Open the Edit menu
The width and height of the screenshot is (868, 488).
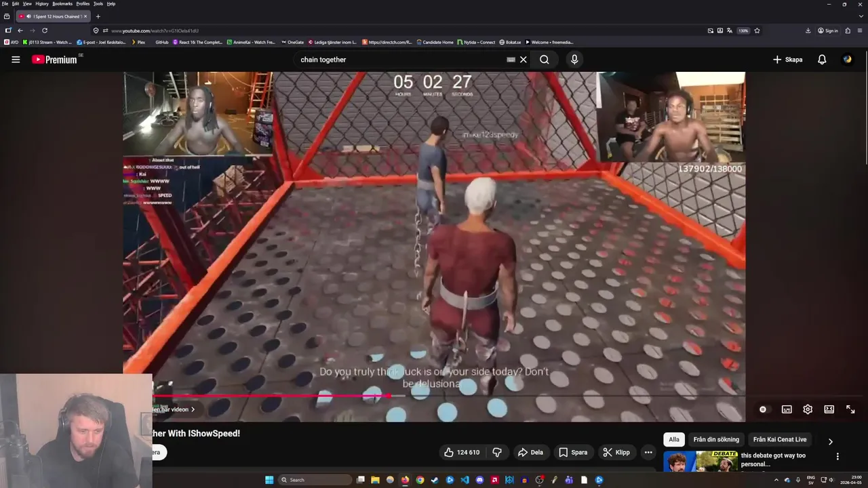pos(15,3)
